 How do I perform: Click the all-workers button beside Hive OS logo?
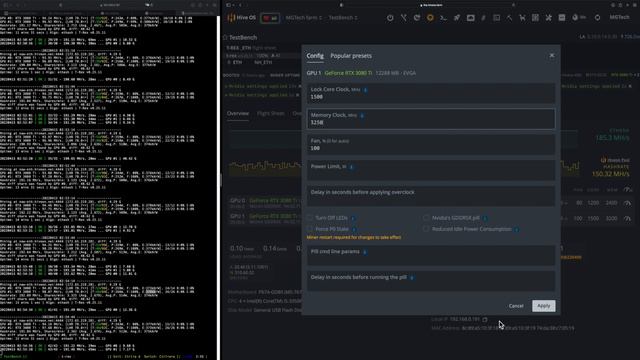click(270, 18)
